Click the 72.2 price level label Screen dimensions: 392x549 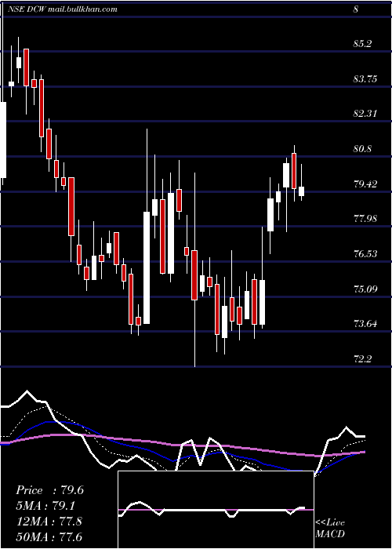point(362,359)
